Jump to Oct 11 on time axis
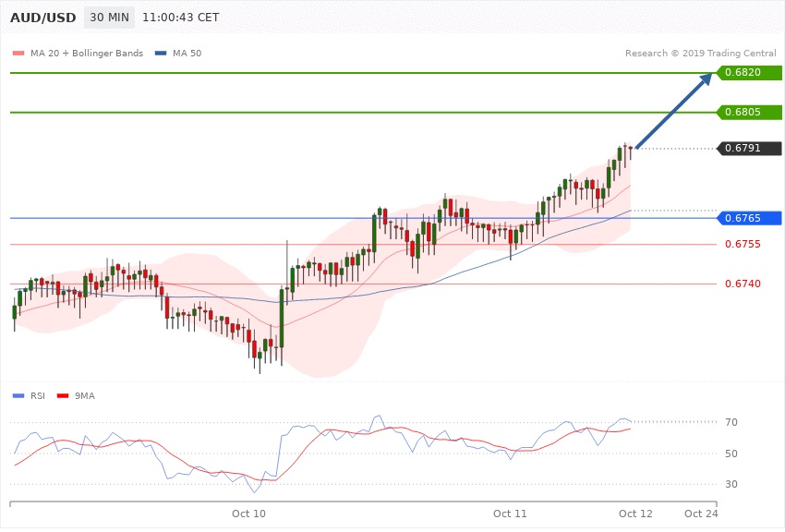Viewport: 785px width, 532px height. pos(509,513)
